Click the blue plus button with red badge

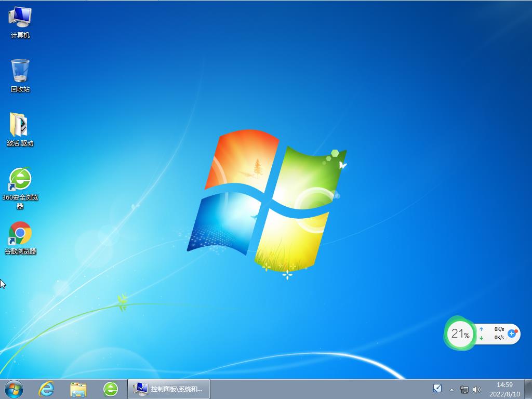pos(512,334)
